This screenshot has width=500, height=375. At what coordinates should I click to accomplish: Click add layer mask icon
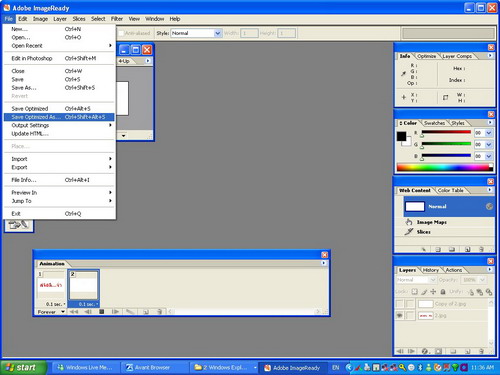click(x=439, y=351)
